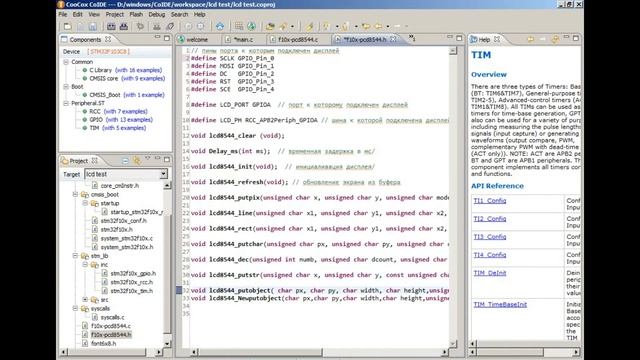Click the Rebuild project toolbar icon
The width and height of the screenshot is (640, 360).
[124, 27]
